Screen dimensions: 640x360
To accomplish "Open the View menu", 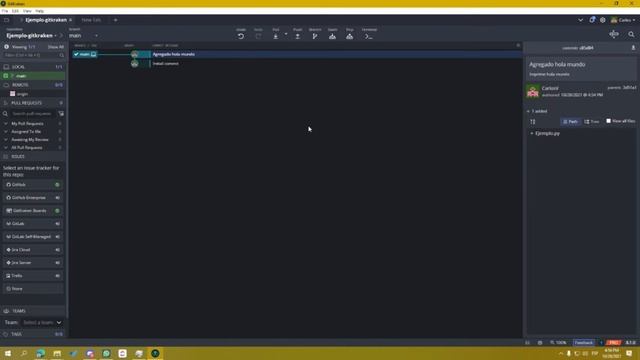I will (27, 11).
